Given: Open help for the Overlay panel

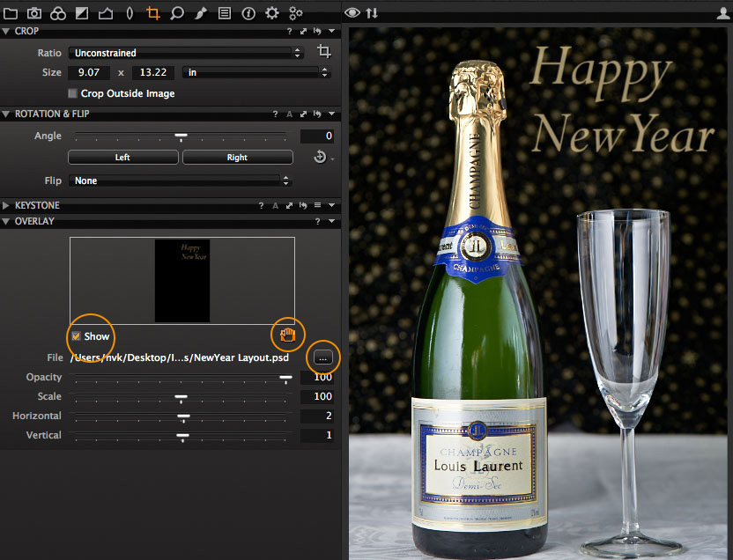Looking at the screenshot, I should pos(317,221).
